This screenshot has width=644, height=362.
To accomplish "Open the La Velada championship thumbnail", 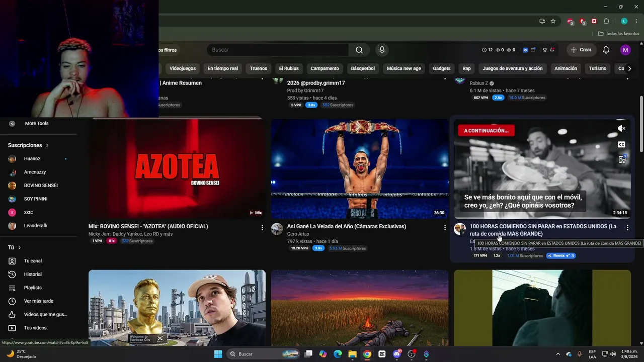I will click(360, 169).
